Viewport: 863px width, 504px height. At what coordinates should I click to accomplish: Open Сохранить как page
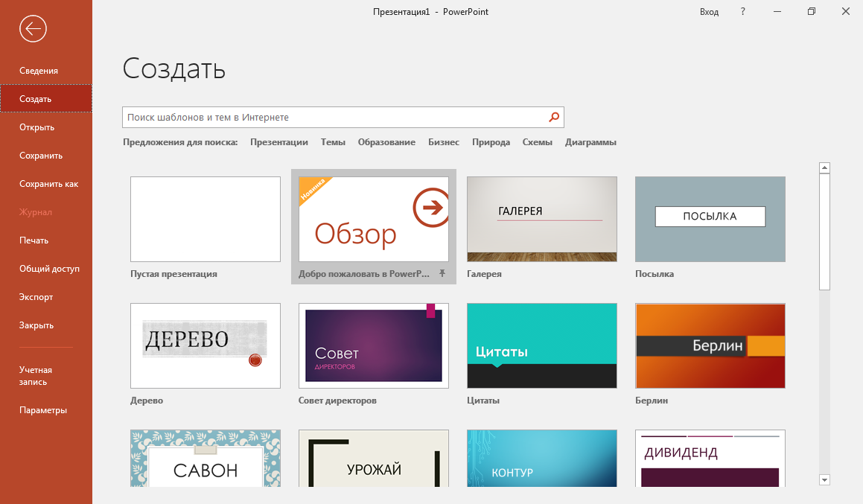point(46,184)
